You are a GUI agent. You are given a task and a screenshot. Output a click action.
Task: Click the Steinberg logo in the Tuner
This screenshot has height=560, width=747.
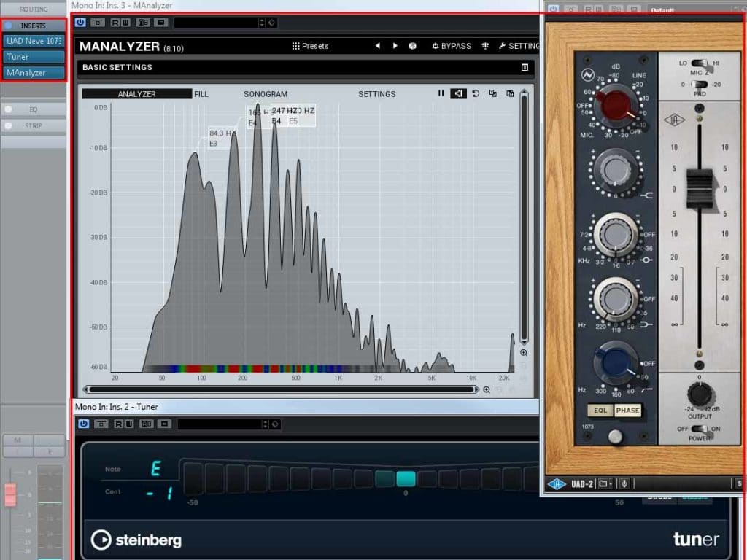[x=136, y=540]
